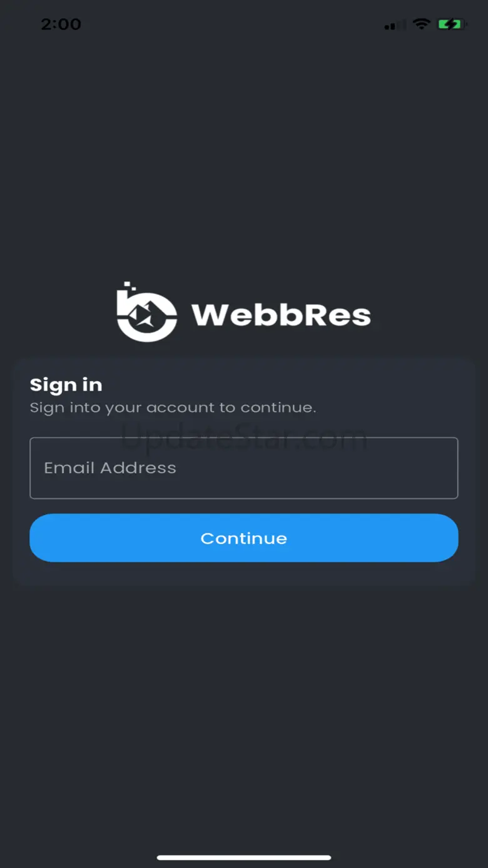Click the sign-in card area below Continue

point(244,574)
